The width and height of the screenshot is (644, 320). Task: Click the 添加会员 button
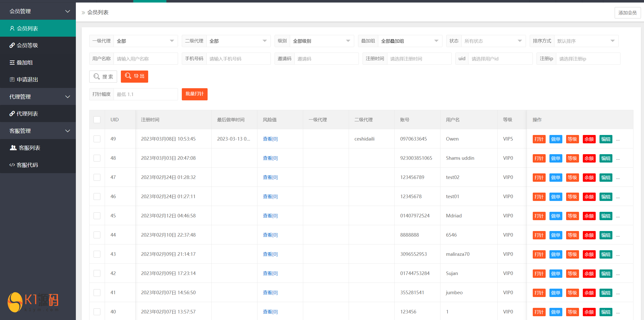coord(627,13)
